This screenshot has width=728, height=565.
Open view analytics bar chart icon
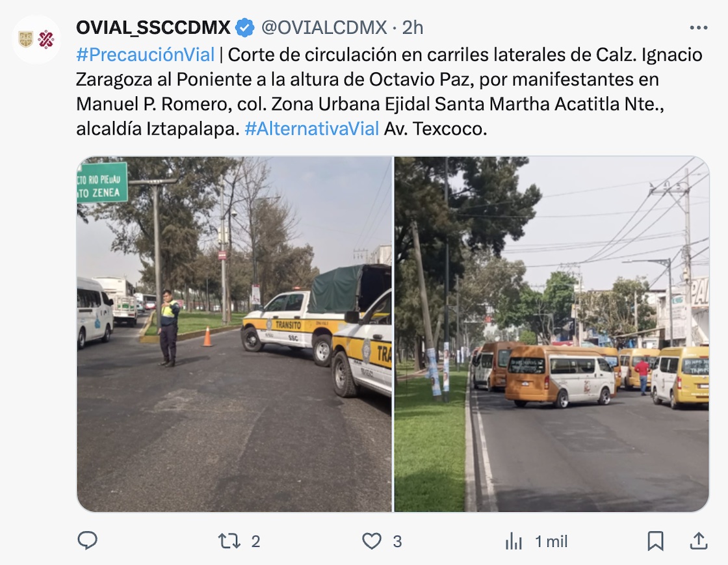point(513,542)
